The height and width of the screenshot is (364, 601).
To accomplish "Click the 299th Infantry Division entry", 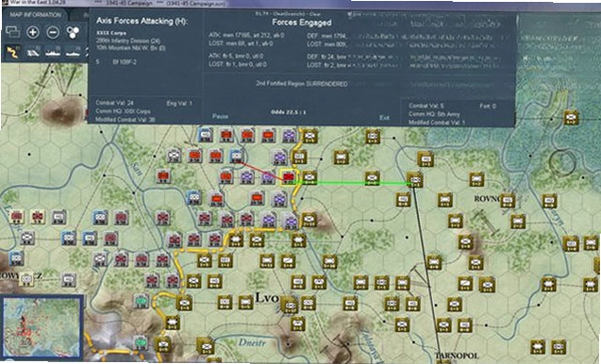I will tap(128, 41).
